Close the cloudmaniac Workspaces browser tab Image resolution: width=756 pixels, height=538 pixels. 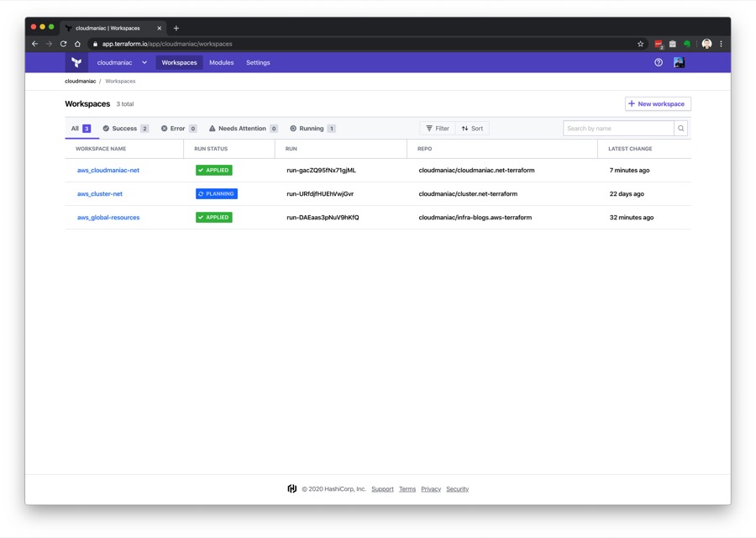click(x=159, y=28)
